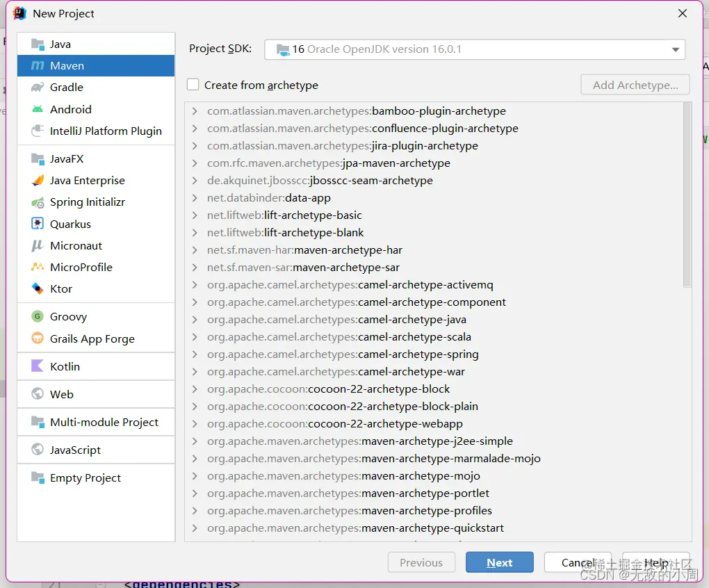Click the Groovy green G icon
709x588 pixels.
[38, 316]
